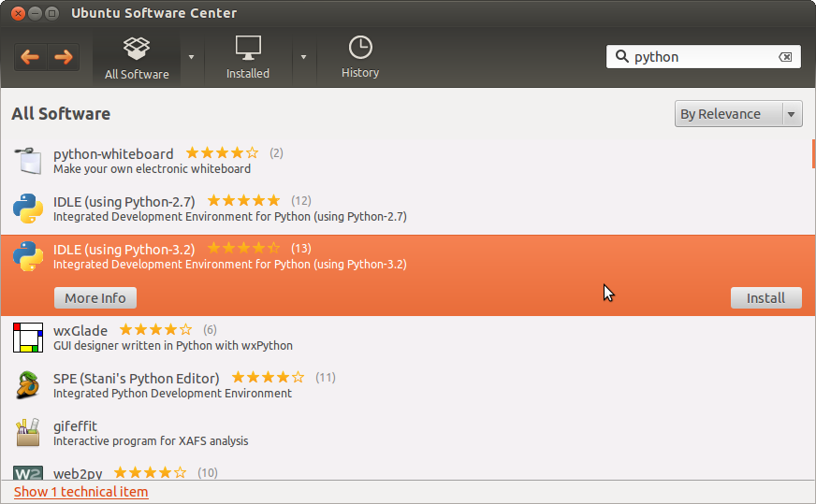The height and width of the screenshot is (504, 816).
Task: Click gifeffit description XAFS analysis text
Action: (x=151, y=441)
